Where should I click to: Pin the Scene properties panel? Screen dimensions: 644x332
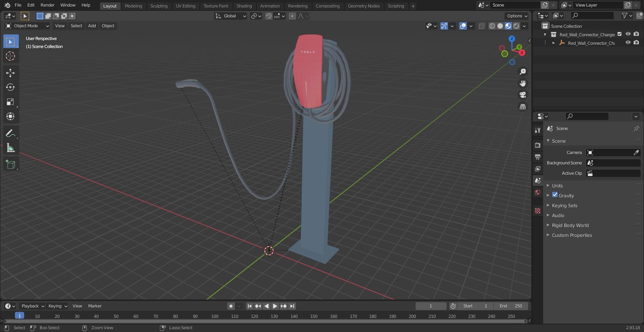click(x=636, y=129)
